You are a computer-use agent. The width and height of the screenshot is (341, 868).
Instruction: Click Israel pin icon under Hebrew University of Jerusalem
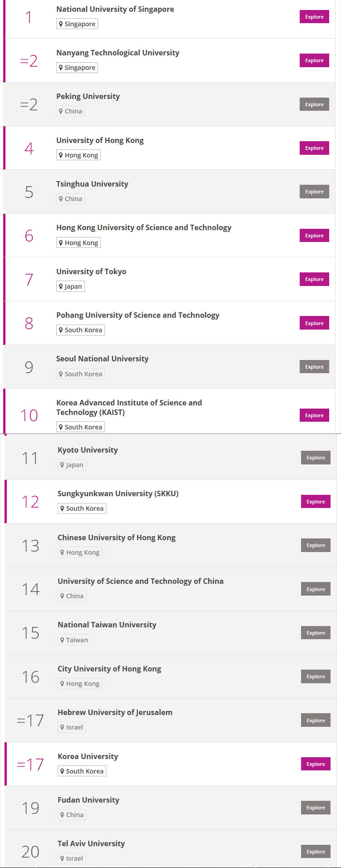click(x=62, y=727)
